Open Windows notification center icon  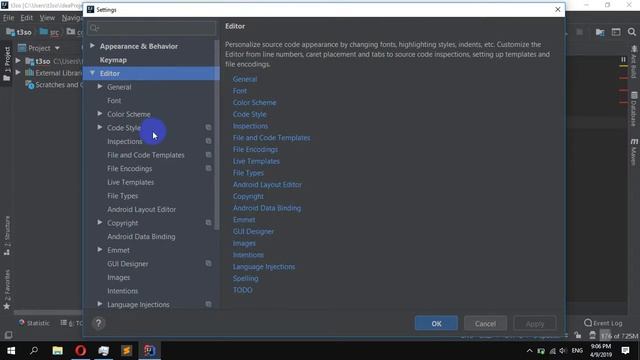point(625,351)
